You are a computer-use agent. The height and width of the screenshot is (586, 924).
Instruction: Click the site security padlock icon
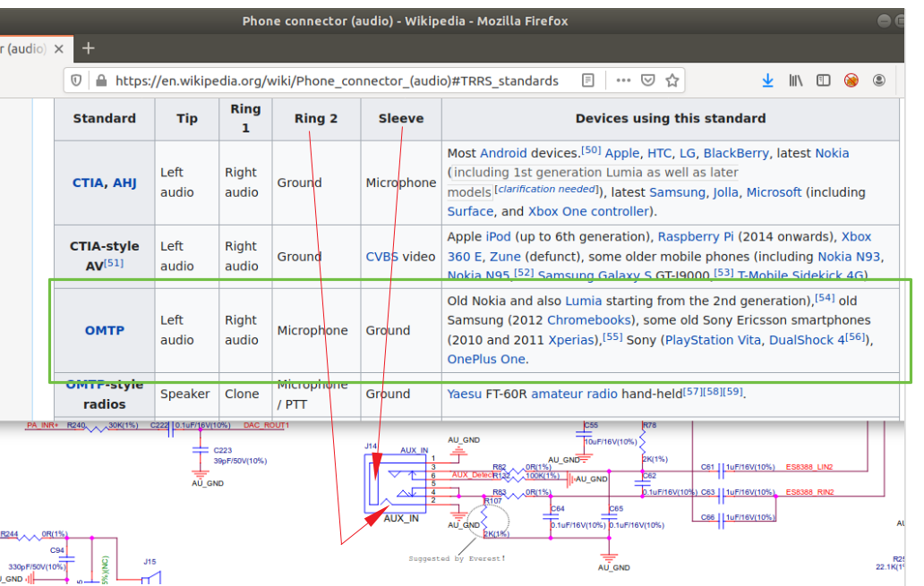point(101,81)
